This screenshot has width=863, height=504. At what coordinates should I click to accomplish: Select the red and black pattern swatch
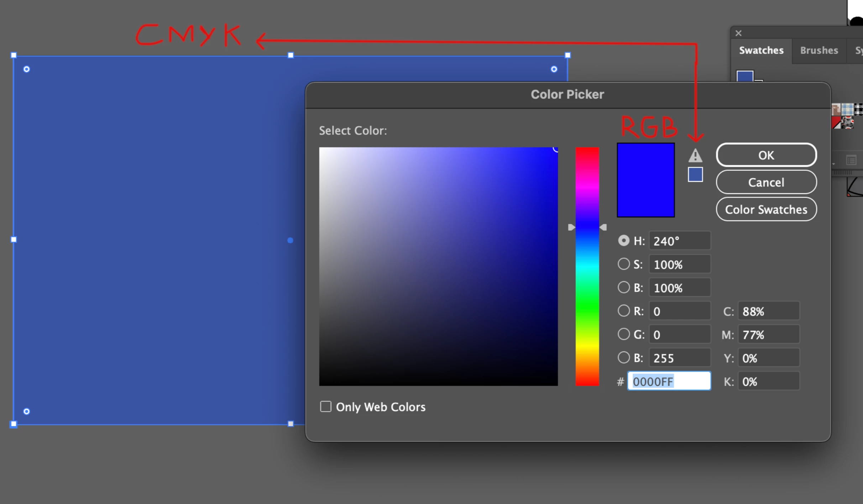tap(848, 123)
